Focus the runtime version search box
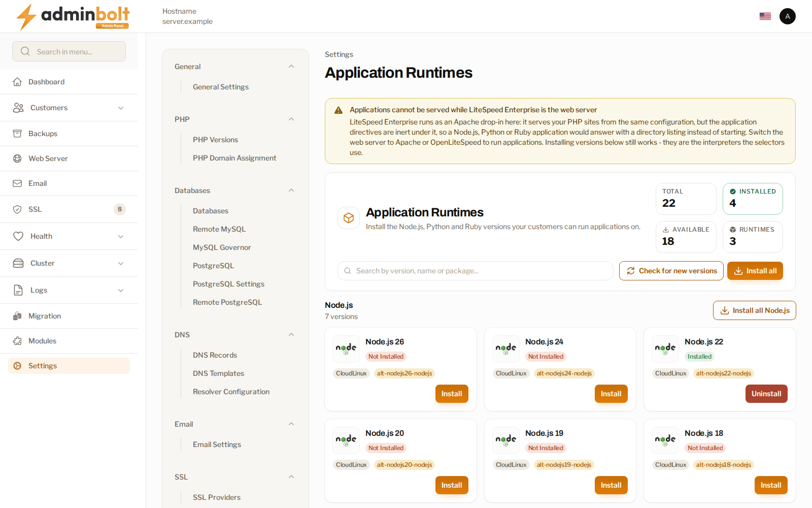812x508 pixels. [476, 271]
